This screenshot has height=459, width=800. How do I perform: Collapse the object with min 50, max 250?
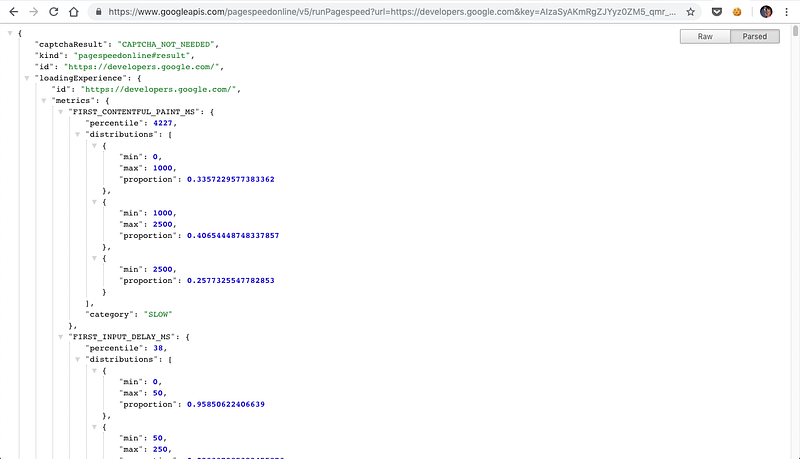pos(94,427)
